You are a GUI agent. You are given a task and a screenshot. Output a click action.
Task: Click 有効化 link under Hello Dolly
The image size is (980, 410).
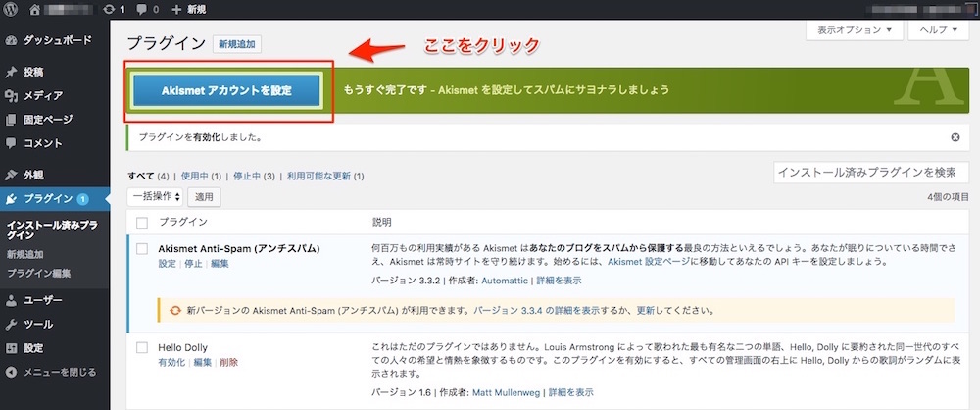pyautogui.click(x=171, y=362)
